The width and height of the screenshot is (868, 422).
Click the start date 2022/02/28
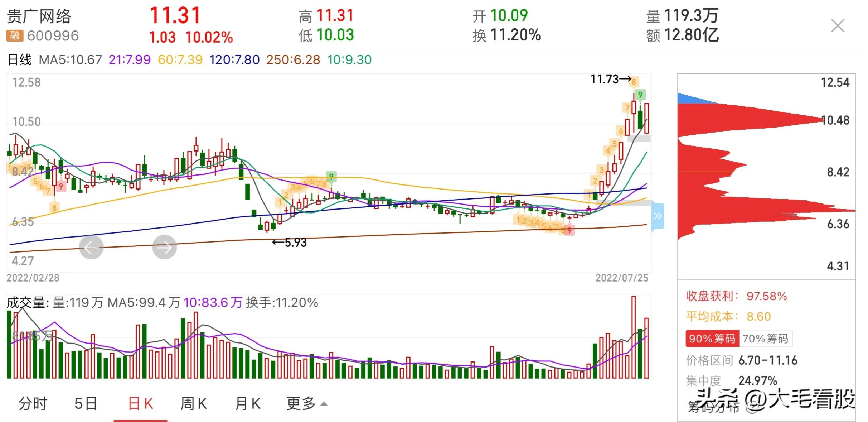pos(33,278)
